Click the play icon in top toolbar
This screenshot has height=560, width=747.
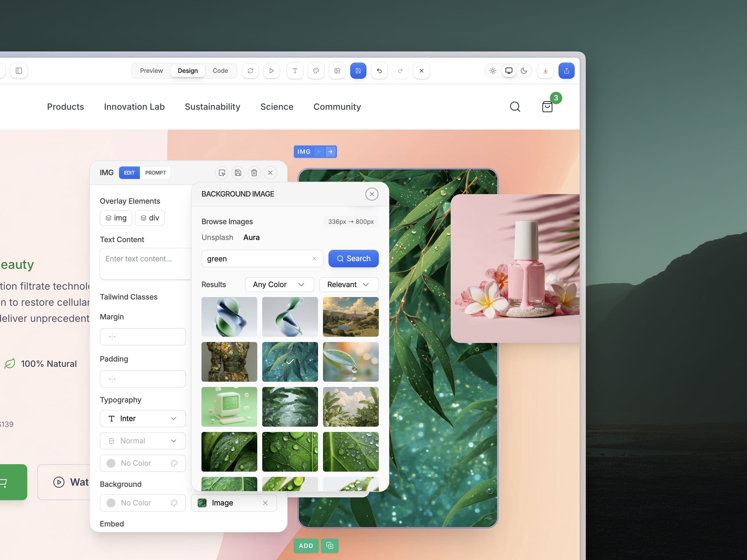pos(272,71)
